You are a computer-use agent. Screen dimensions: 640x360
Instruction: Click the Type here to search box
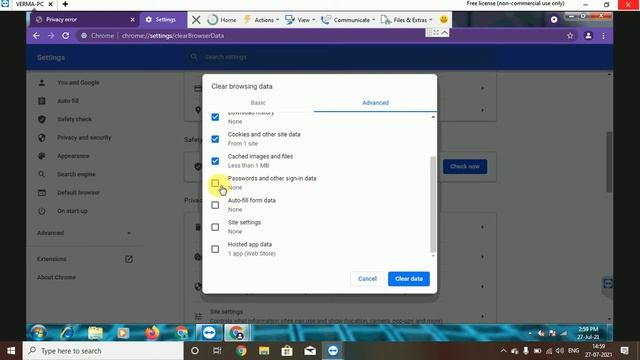[103, 351]
